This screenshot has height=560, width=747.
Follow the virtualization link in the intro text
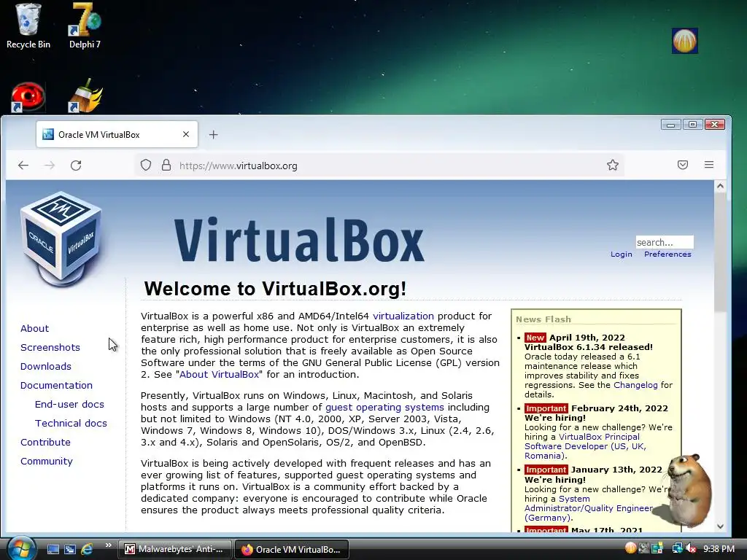pyautogui.click(x=403, y=316)
